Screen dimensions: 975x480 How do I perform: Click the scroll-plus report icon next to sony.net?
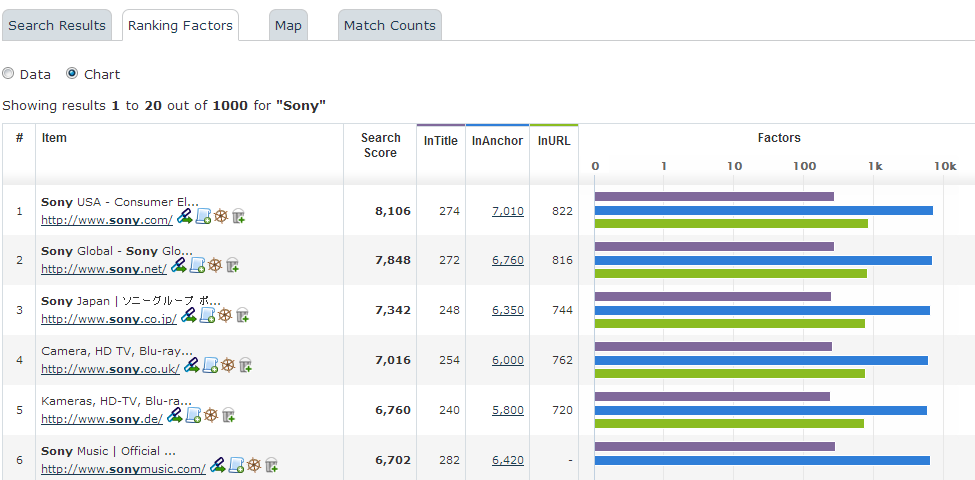198,265
